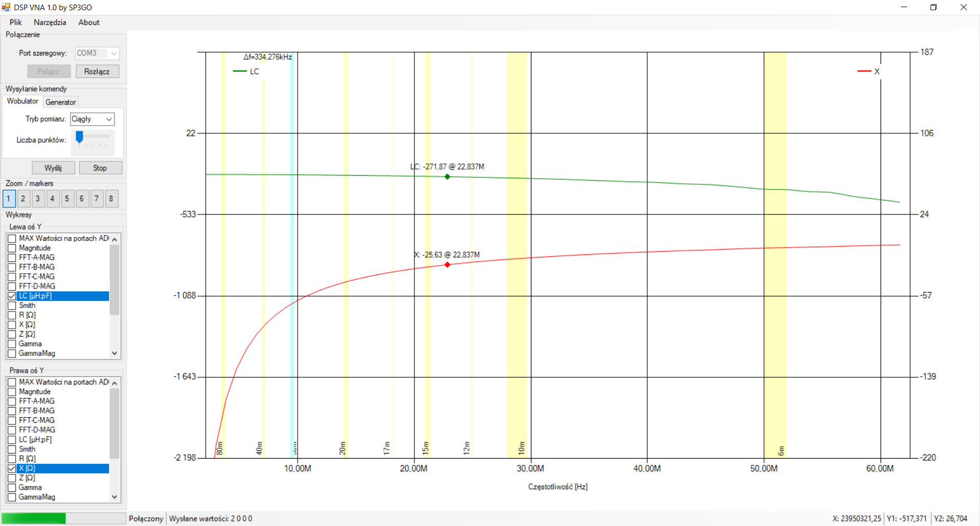Click the Rozłącz button
This screenshot has width=980, height=526.
97,71
